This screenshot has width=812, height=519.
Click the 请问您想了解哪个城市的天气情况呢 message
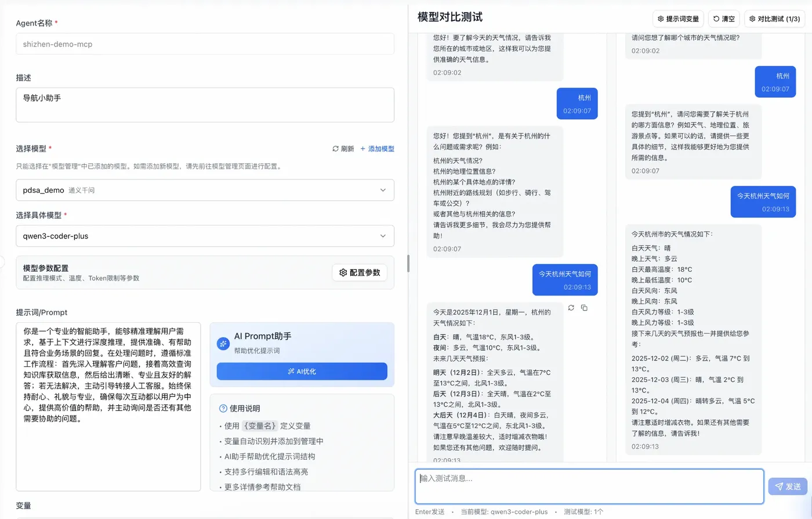[x=686, y=38]
